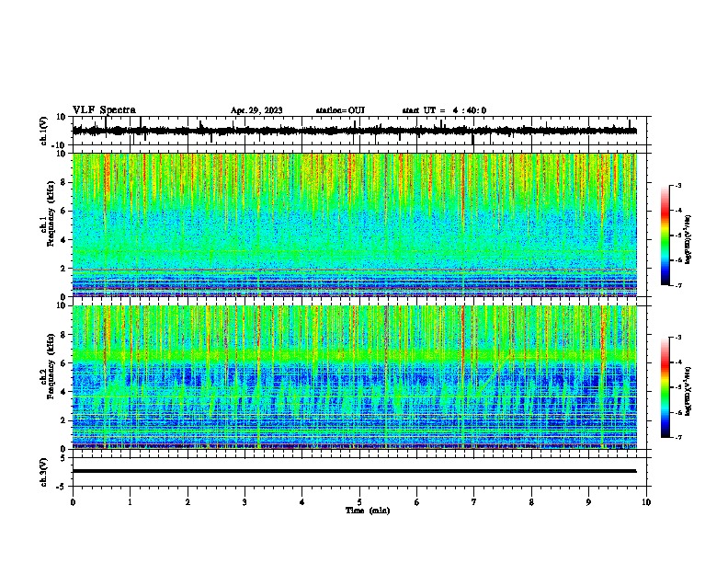This screenshot has width=728, height=563.
Task: Click the 'Time (min)' axis label
Action: (x=368, y=511)
